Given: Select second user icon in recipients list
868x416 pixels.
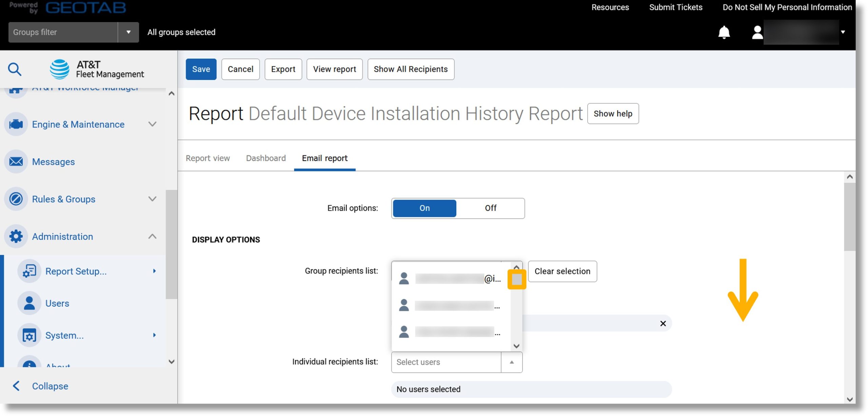Looking at the screenshot, I should point(404,305).
